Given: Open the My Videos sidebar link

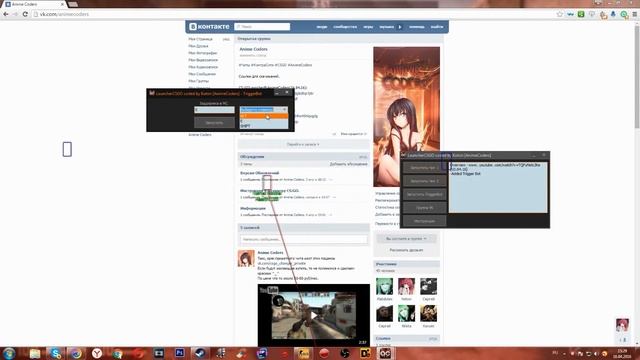Looking at the screenshot, I should click(x=203, y=60).
